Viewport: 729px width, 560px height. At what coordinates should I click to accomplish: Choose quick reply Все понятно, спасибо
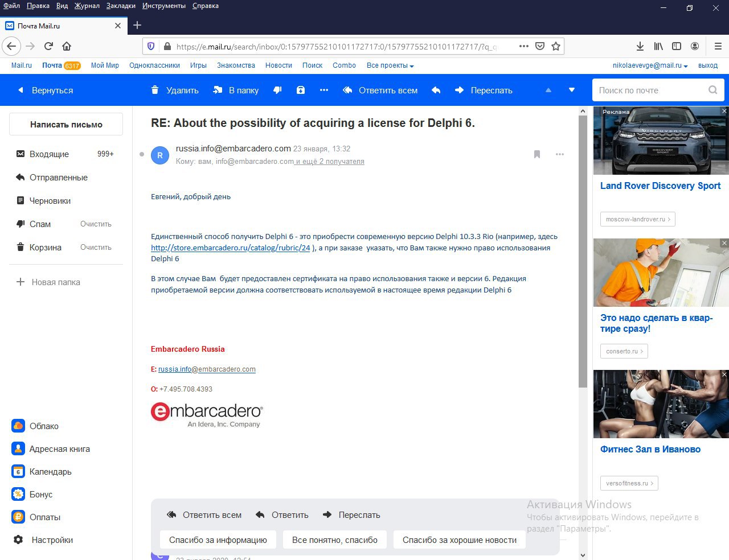coord(335,540)
